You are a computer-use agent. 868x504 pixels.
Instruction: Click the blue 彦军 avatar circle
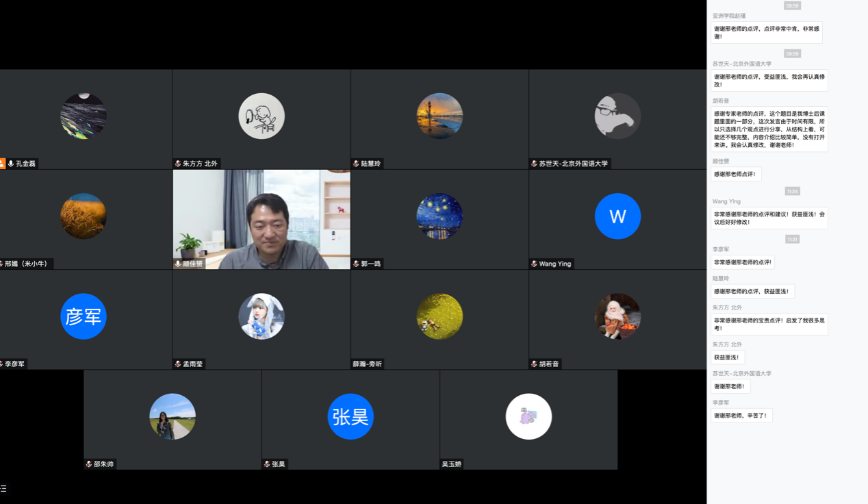pyautogui.click(x=84, y=316)
